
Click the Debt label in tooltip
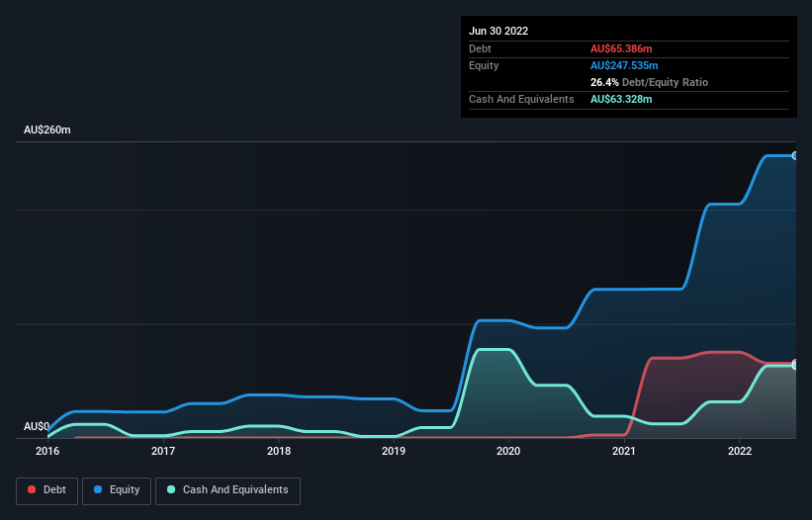480,48
